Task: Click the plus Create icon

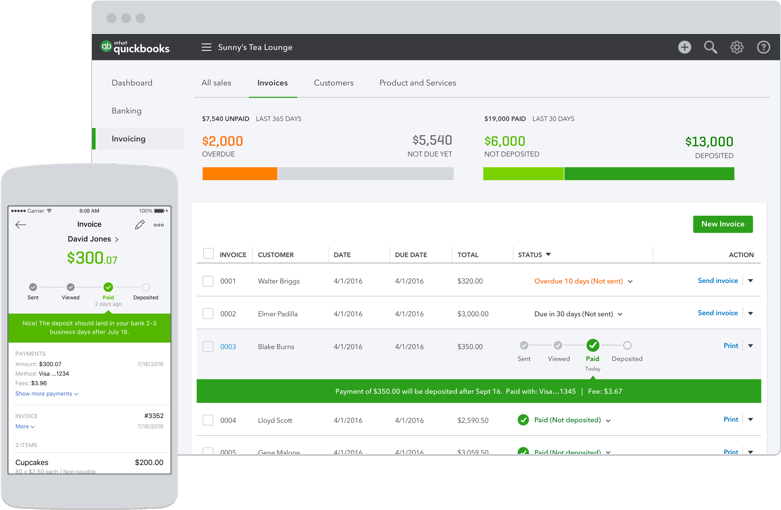Action: 684,47
